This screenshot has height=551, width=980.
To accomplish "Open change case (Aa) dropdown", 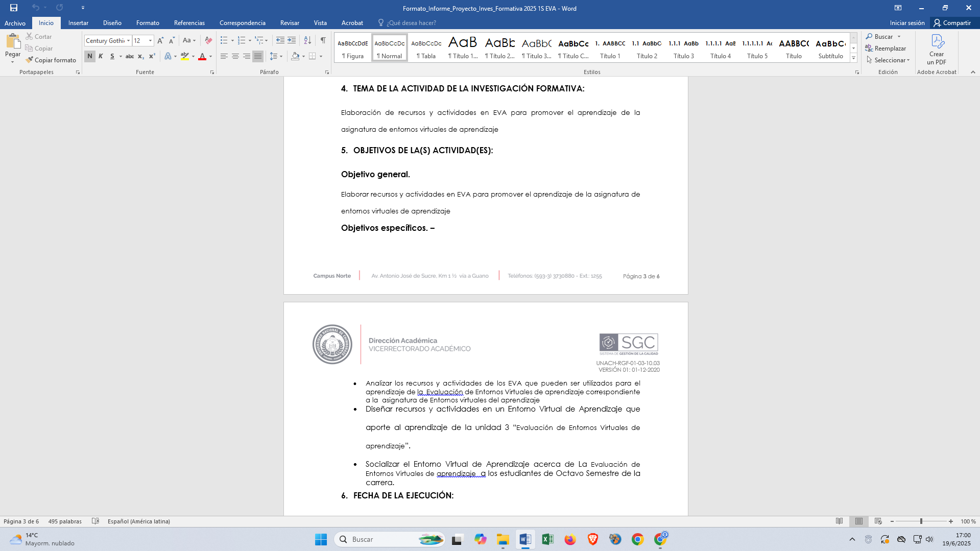I will point(189,40).
